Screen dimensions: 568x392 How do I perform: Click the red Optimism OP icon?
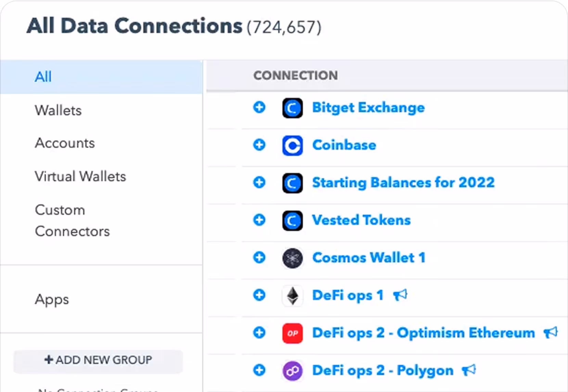293,333
